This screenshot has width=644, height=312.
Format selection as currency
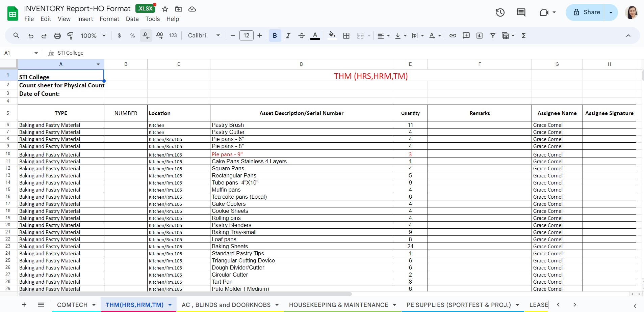click(x=119, y=35)
